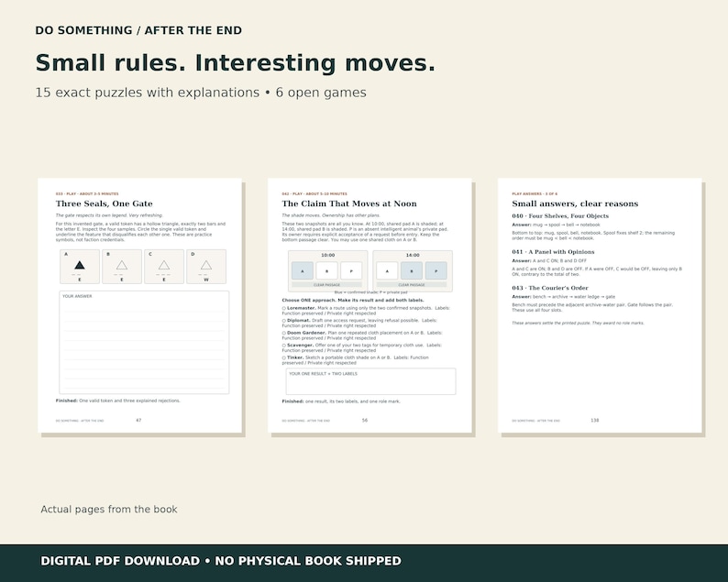728x582 pixels.
Task: Select the Diplomat radio option
Action: (284, 321)
